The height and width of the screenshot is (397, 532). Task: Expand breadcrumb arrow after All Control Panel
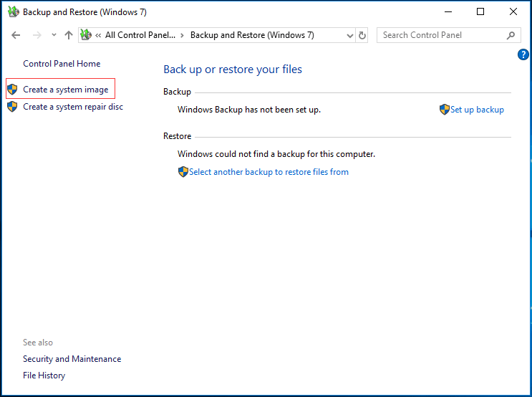click(x=183, y=35)
